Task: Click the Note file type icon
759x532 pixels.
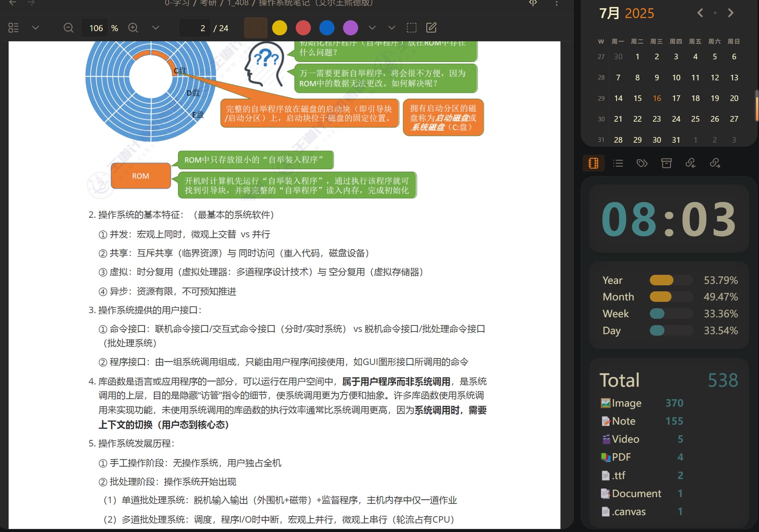Action: click(605, 421)
